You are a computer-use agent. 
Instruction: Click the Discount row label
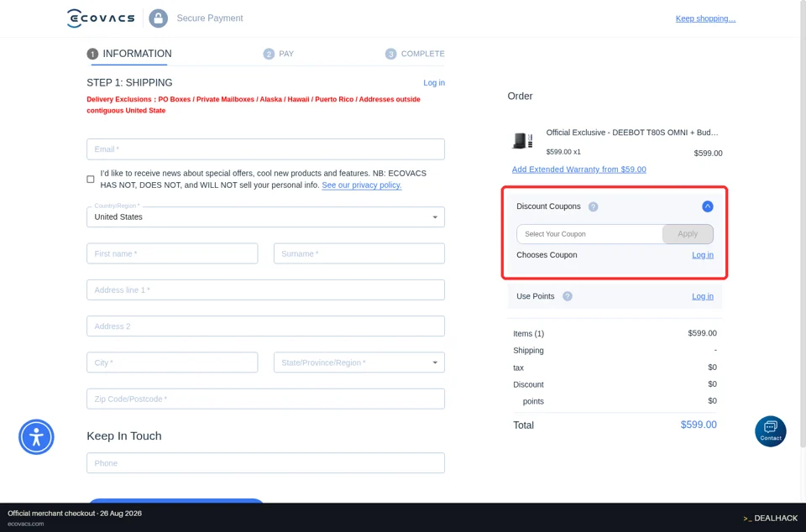point(528,384)
